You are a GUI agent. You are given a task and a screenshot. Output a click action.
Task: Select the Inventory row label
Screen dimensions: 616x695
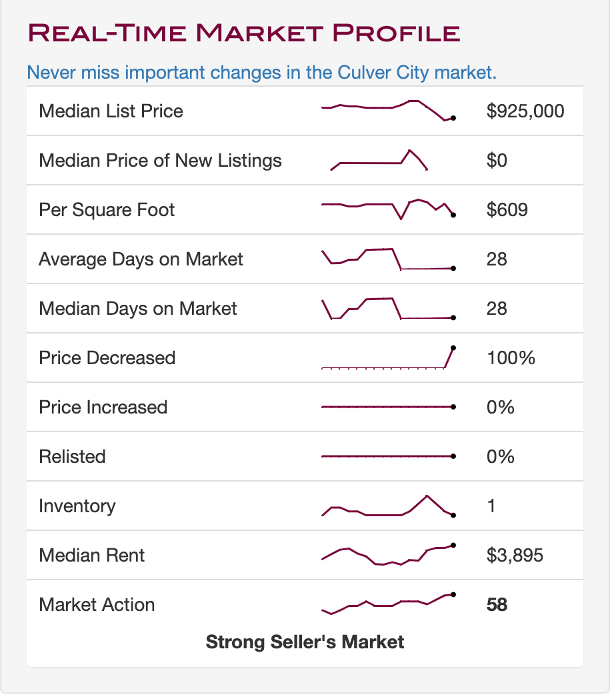click(x=77, y=506)
